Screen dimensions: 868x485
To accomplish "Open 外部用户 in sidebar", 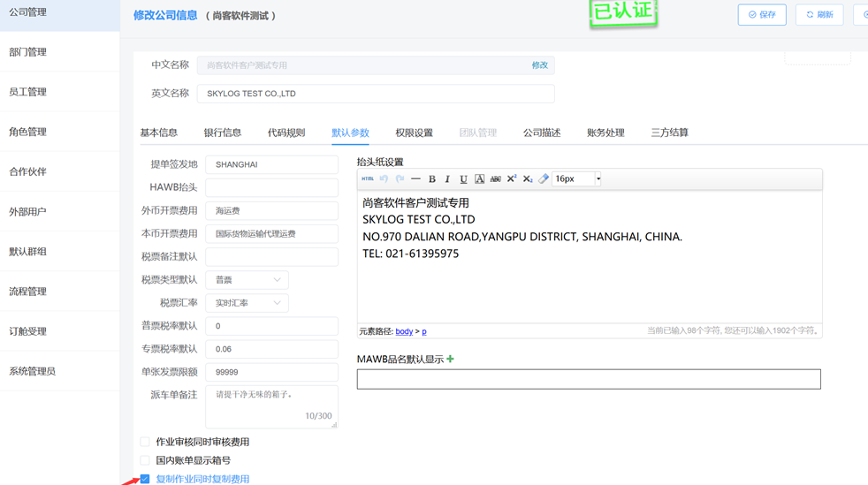I will [60, 211].
